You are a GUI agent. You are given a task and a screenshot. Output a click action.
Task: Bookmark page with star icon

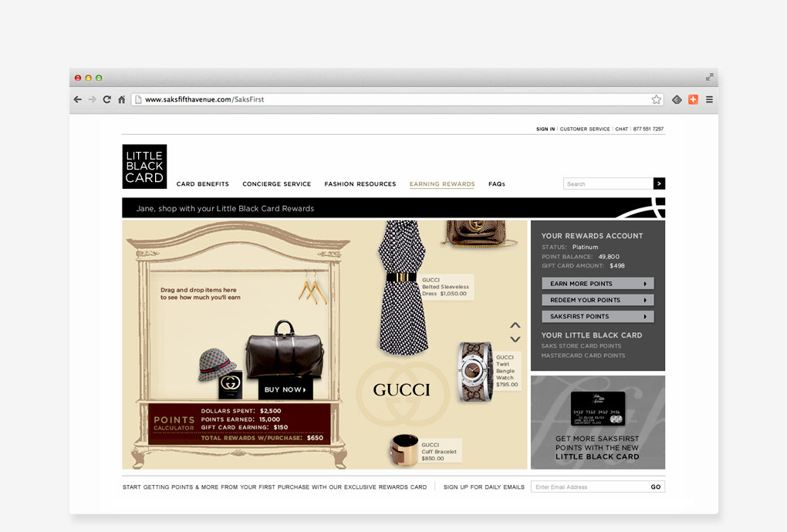tap(656, 99)
